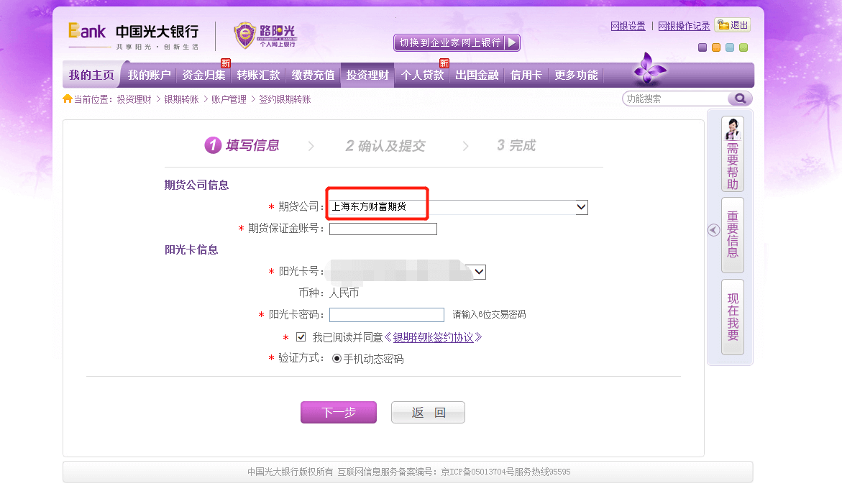Screen dimensions: 842x504
Task: Open the 阳光卡号 dropdown arrow
Action: click(479, 272)
